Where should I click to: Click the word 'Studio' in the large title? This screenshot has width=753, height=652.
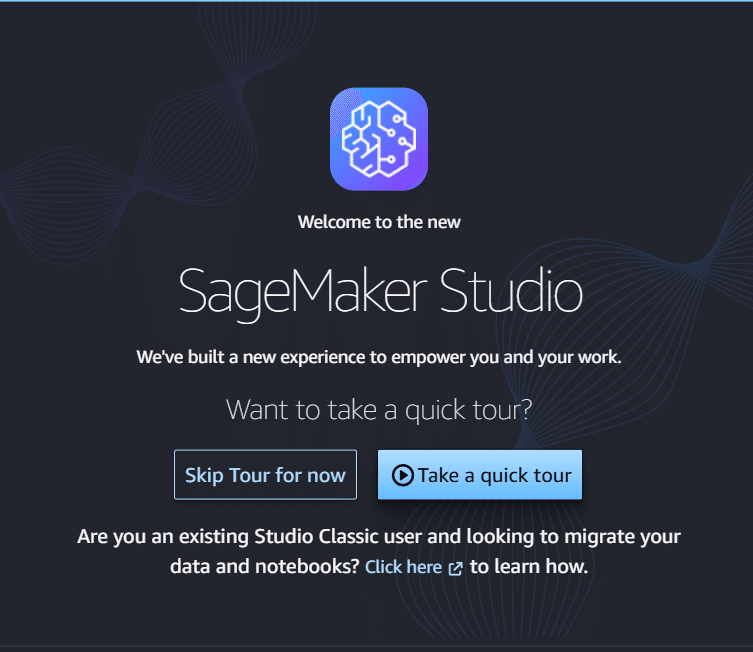click(511, 290)
